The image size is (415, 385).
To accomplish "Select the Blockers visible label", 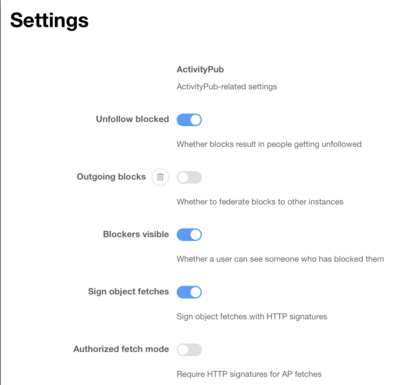I will point(136,234).
